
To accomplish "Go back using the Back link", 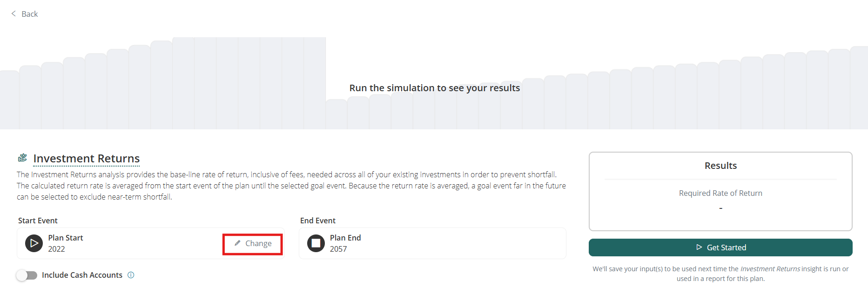I will click(30, 14).
